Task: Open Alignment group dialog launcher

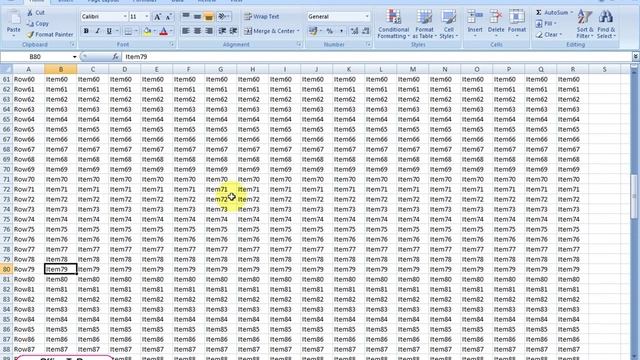Action: (299, 44)
